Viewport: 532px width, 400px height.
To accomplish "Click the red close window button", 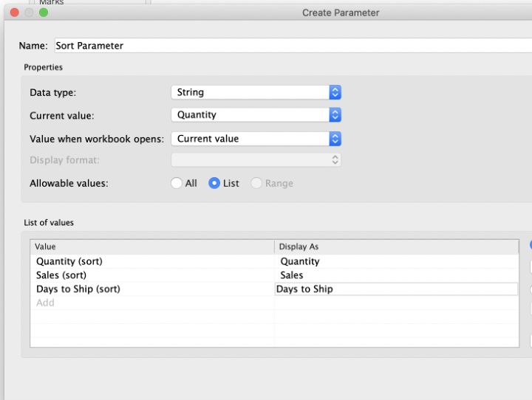I will (x=15, y=13).
